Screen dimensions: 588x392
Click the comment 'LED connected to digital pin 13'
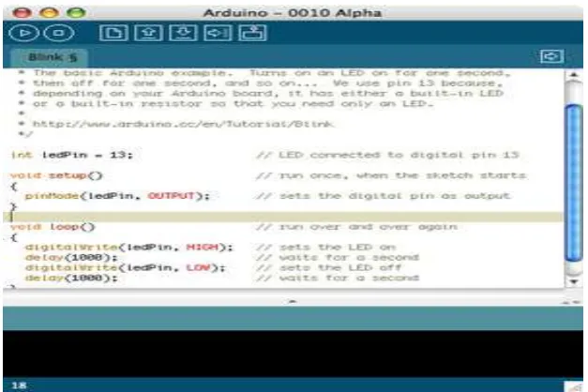tap(387, 155)
